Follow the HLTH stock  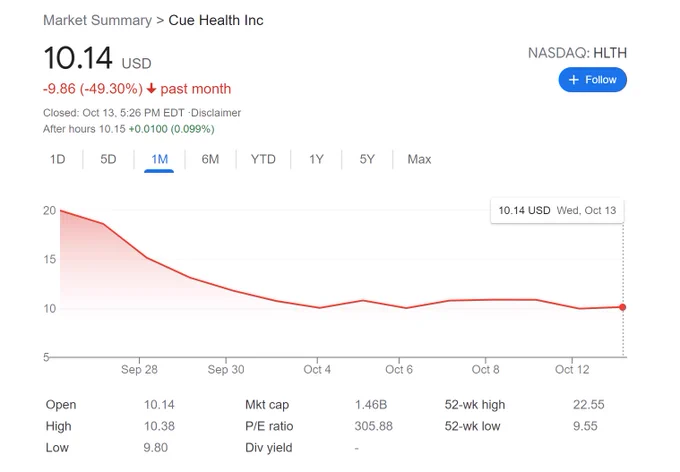592,80
